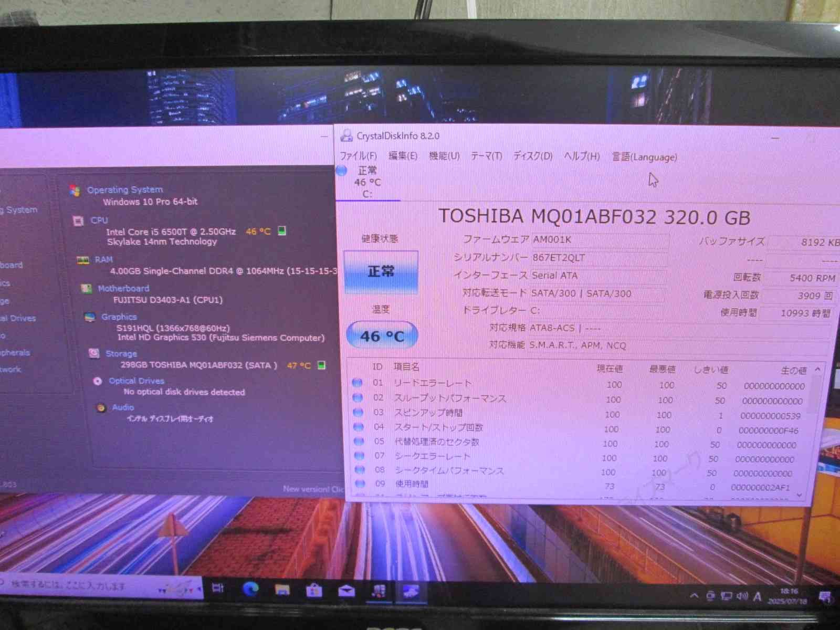Click the 正常 health status button
Viewport: 840px width, 630px height.
coord(381,271)
